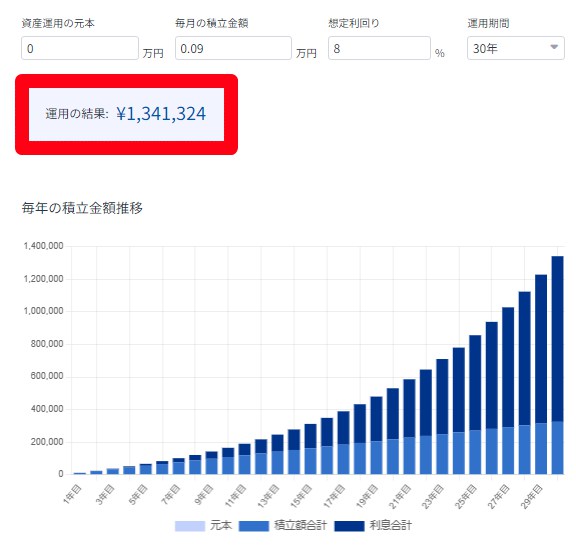The height and width of the screenshot is (545, 576).
Task: Click the 想定利回り label
Action: coord(354,23)
